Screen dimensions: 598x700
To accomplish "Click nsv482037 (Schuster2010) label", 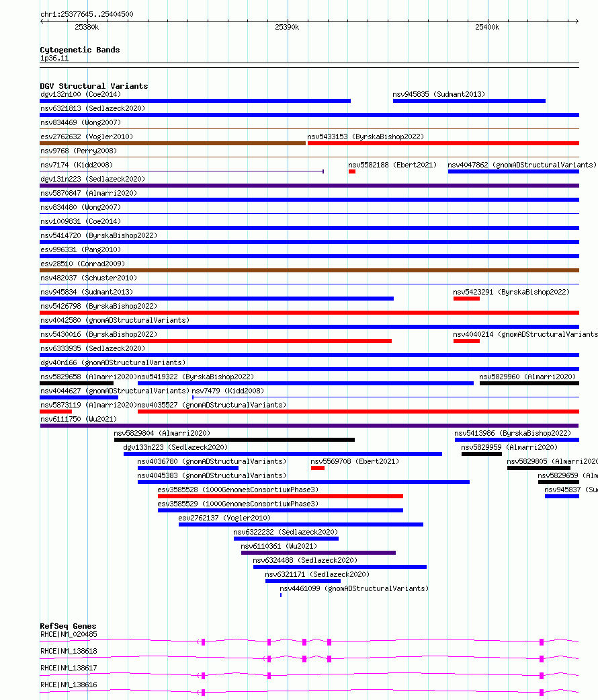I will (x=89, y=278).
